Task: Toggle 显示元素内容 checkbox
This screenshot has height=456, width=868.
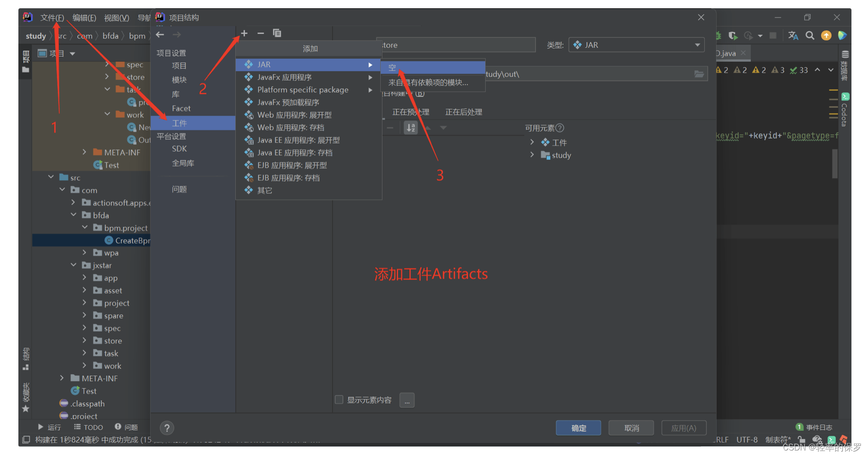Action: pos(339,399)
